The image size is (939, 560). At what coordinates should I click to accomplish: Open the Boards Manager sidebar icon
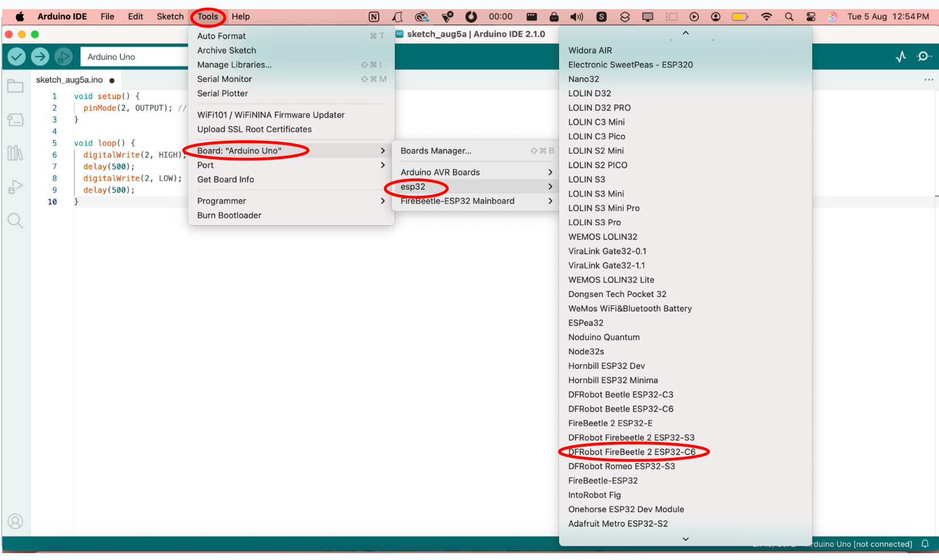pyautogui.click(x=15, y=120)
